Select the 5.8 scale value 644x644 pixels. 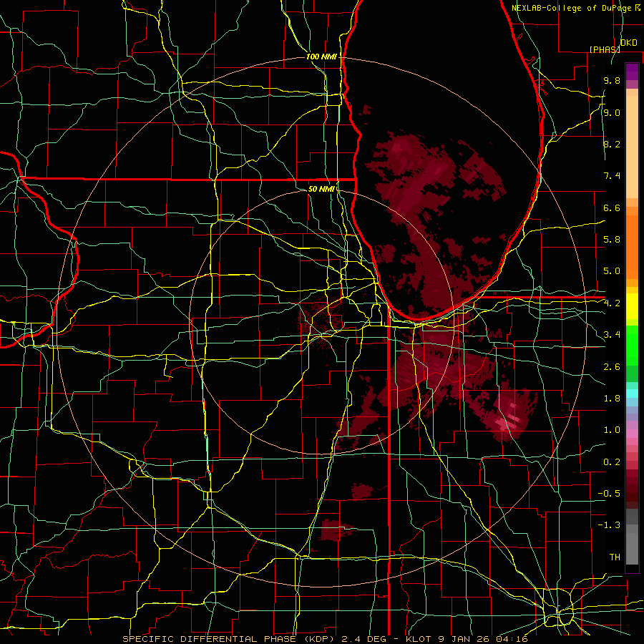[x=612, y=240]
